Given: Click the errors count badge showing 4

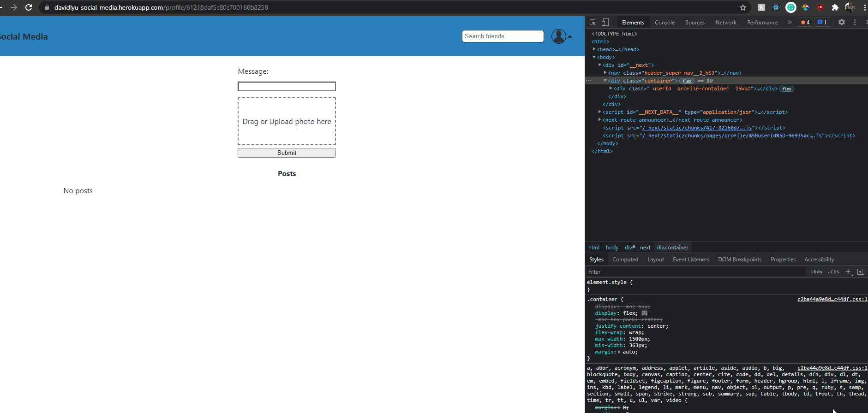Looking at the screenshot, I should coord(805,22).
